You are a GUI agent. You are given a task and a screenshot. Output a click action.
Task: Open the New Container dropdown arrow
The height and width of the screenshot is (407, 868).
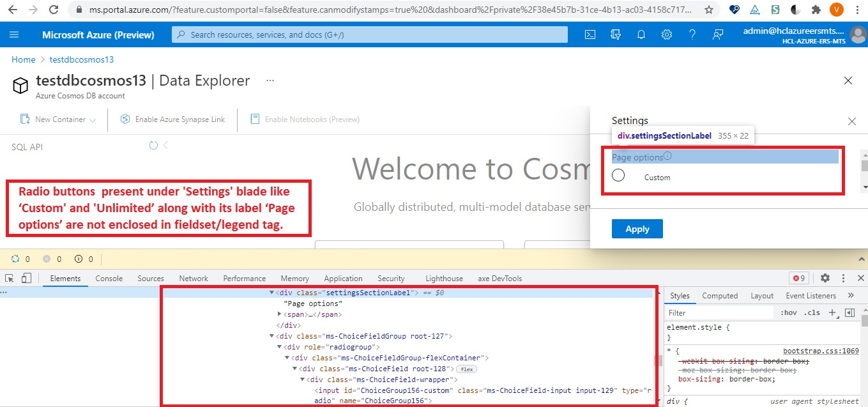click(x=93, y=119)
